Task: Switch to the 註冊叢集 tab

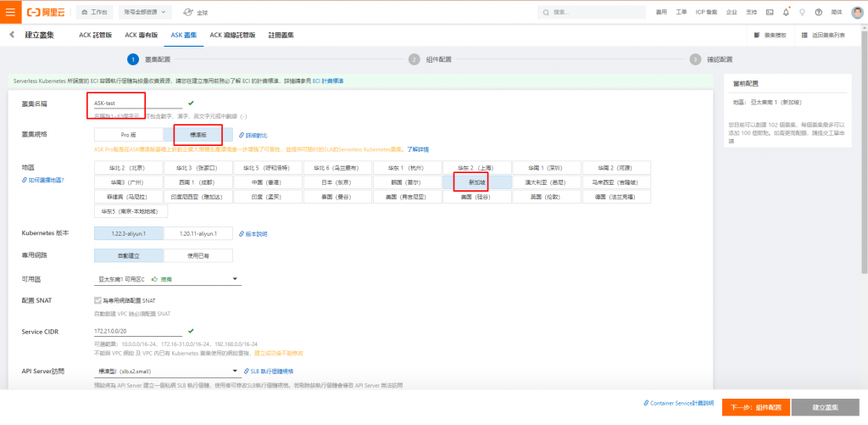Action: click(281, 35)
